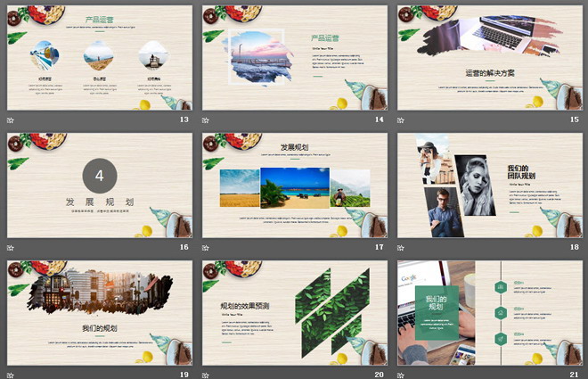Select the section slide with number 4 circle

[x=100, y=185]
